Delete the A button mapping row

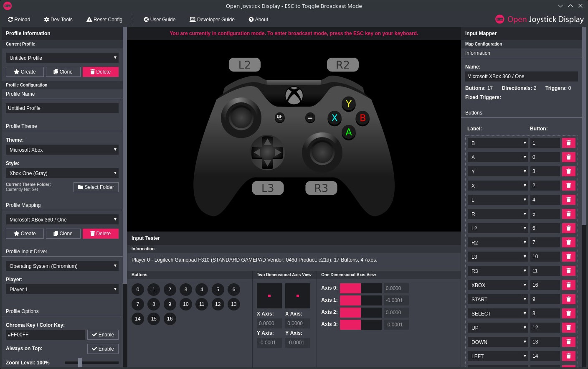[568, 157]
